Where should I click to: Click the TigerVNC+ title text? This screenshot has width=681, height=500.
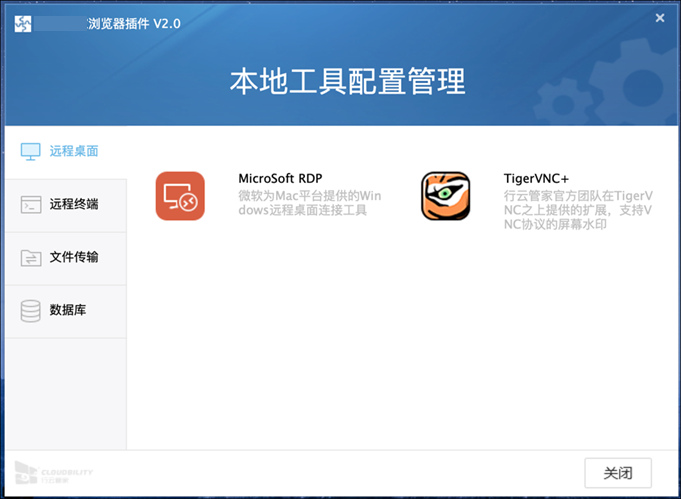click(x=536, y=179)
